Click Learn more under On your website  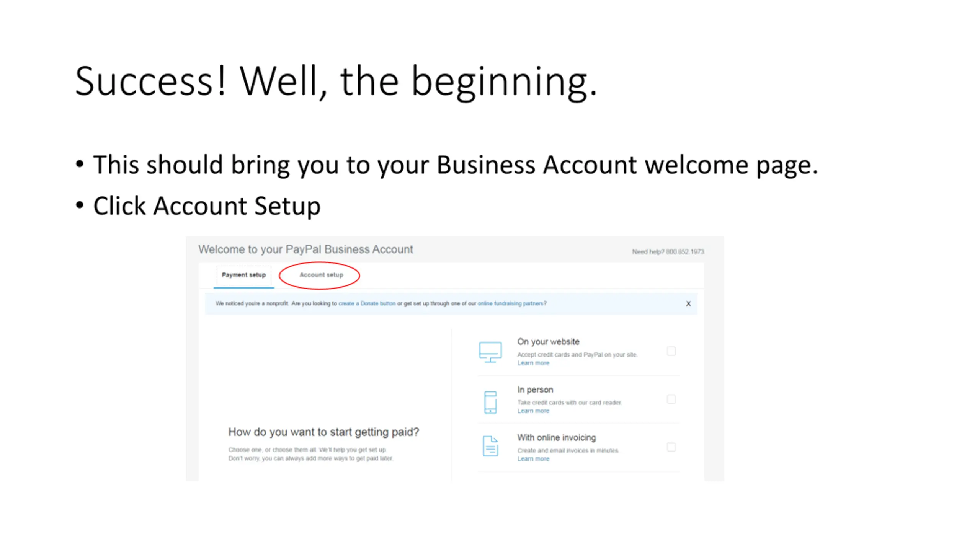click(x=533, y=363)
